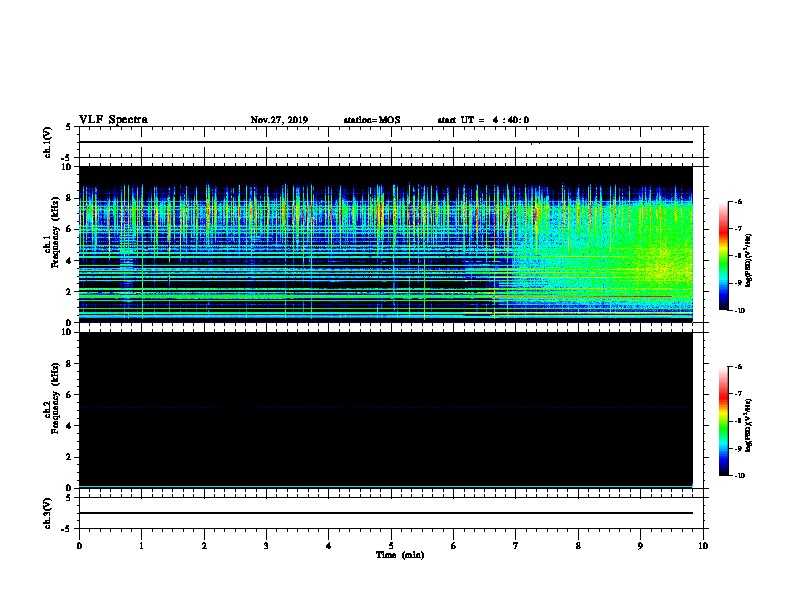Click the time axis tick label "7"
The image size is (792, 612).
pyautogui.click(x=516, y=546)
